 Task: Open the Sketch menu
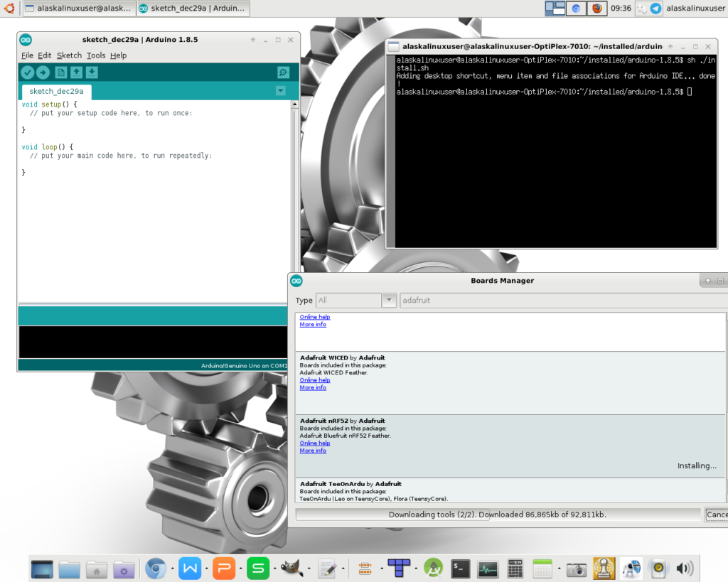coord(69,55)
